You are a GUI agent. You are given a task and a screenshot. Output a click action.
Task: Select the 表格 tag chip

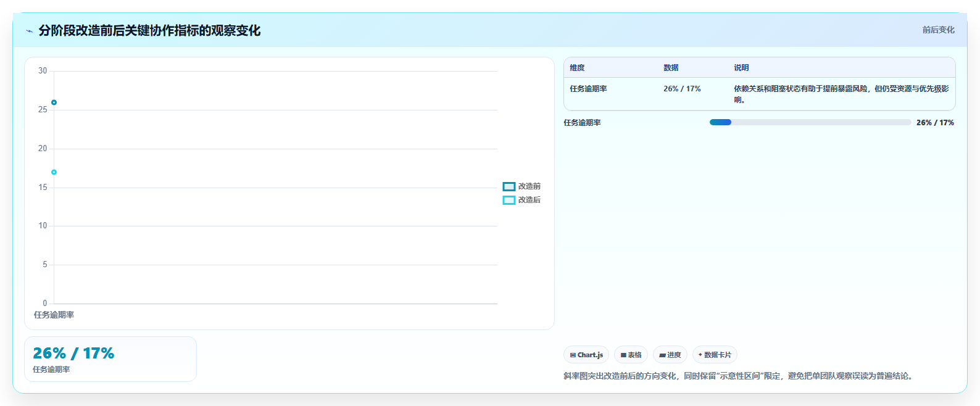click(631, 355)
